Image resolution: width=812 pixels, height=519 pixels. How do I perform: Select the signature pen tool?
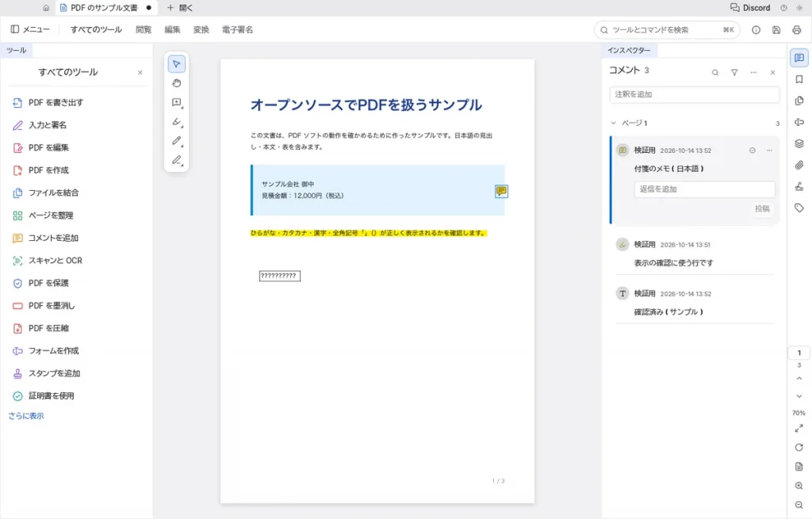tap(177, 160)
